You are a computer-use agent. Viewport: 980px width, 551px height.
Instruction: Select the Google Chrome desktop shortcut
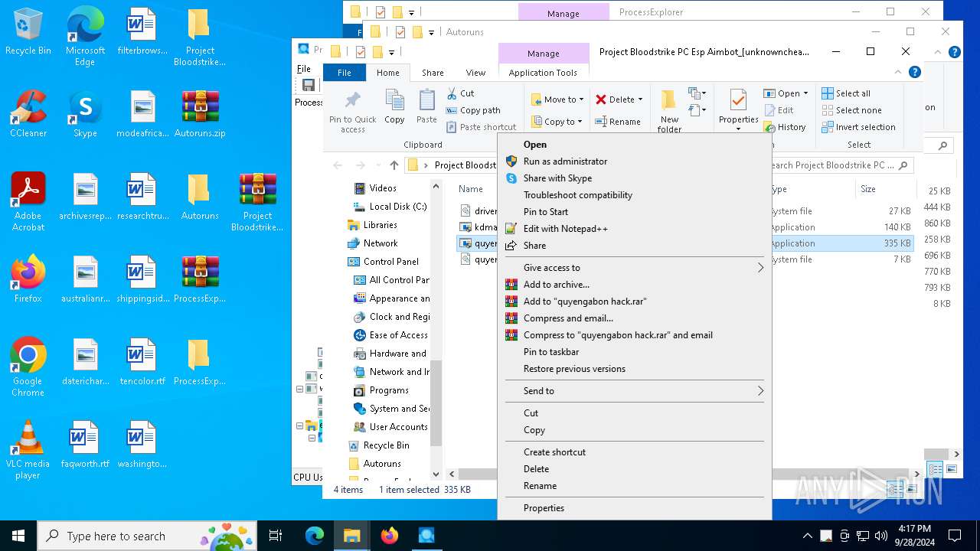[x=28, y=367]
